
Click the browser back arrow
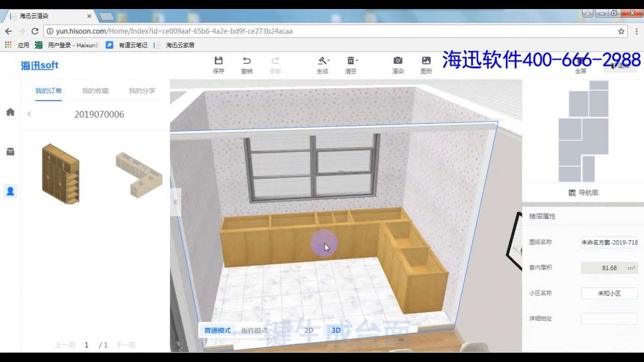pos(8,31)
